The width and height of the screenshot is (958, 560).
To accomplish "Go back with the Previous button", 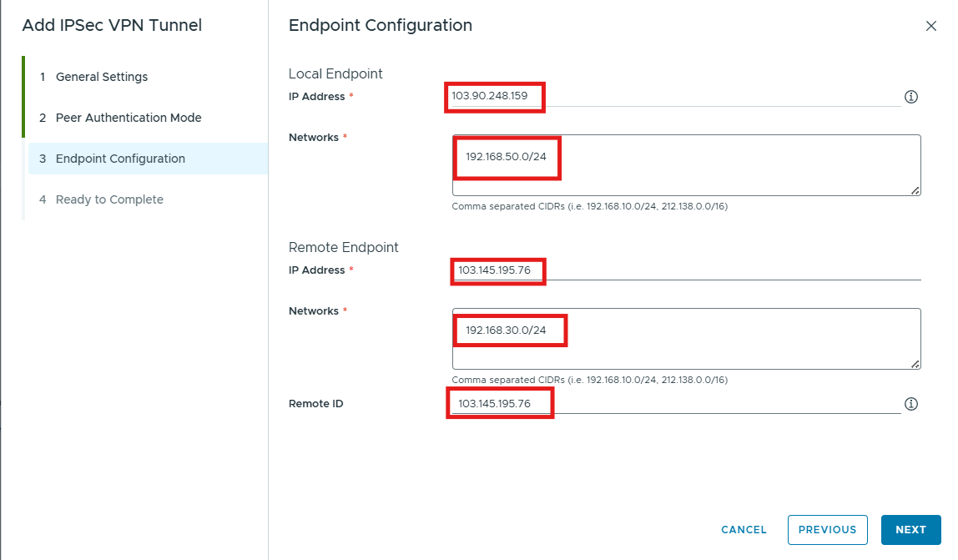I will coord(827,530).
